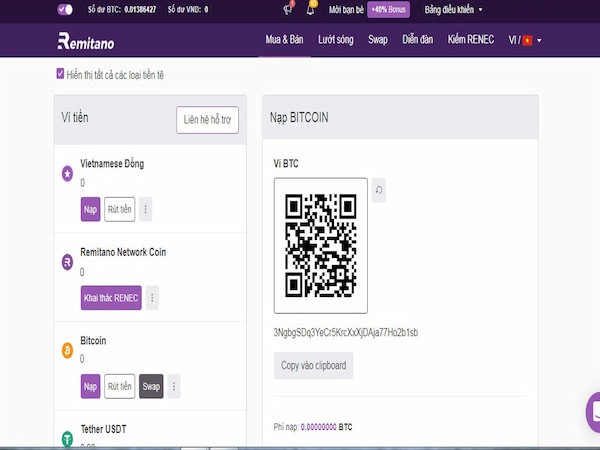Image resolution: width=600 pixels, height=450 pixels.
Task: Click the Vietnamese Đồng star icon
Action: coord(67,174)
